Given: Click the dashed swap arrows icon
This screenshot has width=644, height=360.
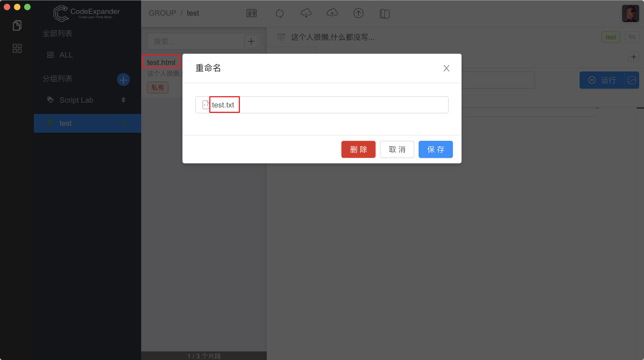Looking at the screenshot, I should click(x=632, y=37).
